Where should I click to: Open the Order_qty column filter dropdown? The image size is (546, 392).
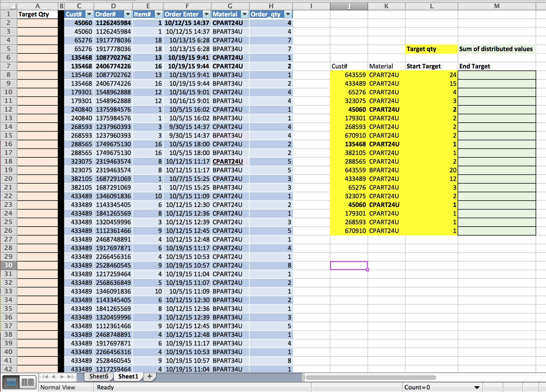coord(288,14)
